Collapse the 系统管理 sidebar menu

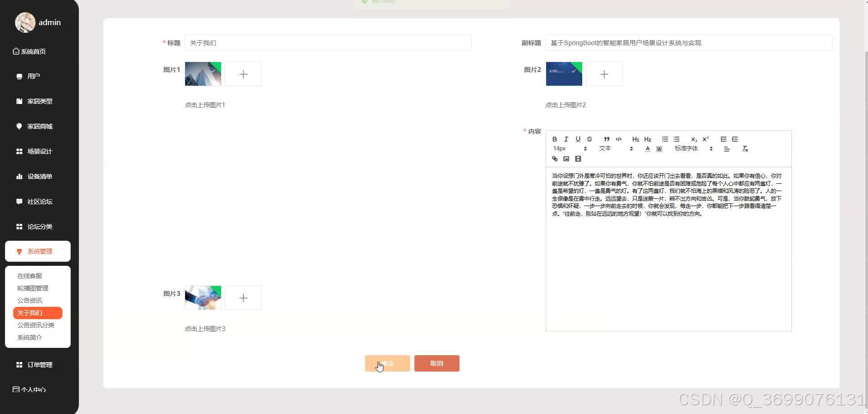tap(38, 251)
